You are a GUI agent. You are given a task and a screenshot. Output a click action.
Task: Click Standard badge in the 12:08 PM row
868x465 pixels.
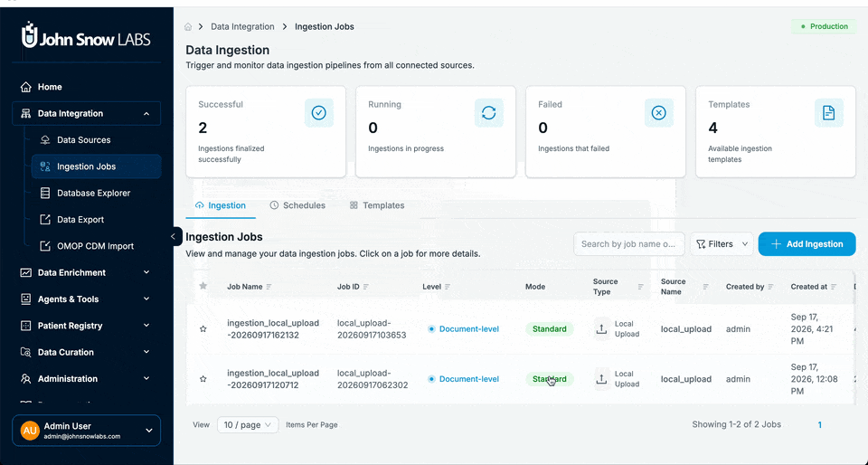[x=549, y=379]
